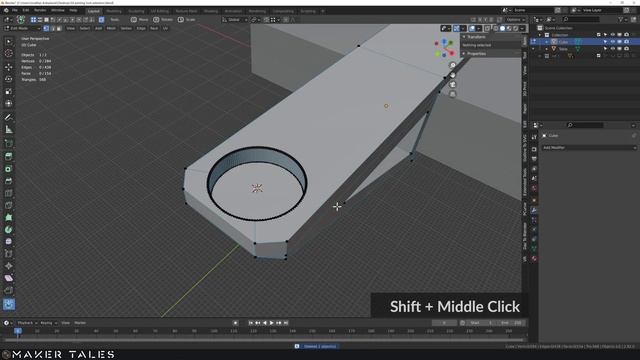This screenshot has width=640, height=360.
Task: Open the Modifiers wrench properties tab
Action: coord(534,210)
